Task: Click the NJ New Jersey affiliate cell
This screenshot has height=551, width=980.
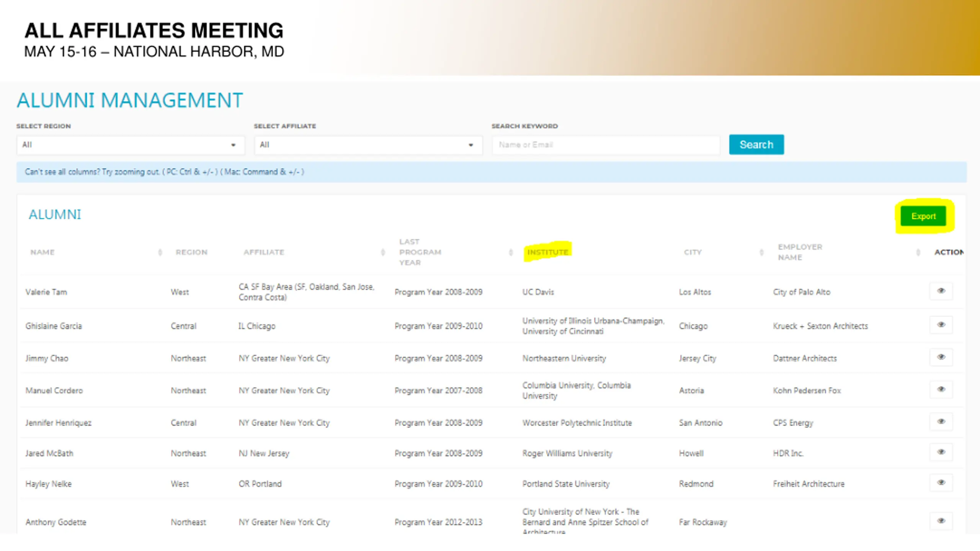Action: click(264, 453)
